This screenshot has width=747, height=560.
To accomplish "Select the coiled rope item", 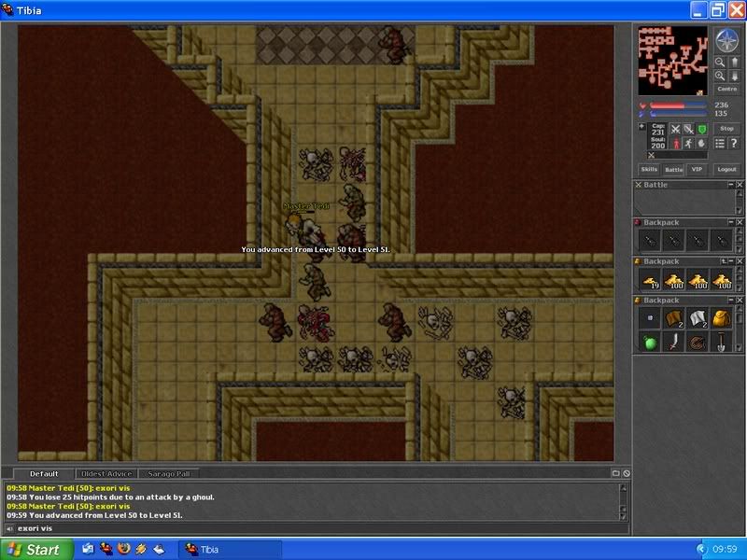I will [698, 342].
